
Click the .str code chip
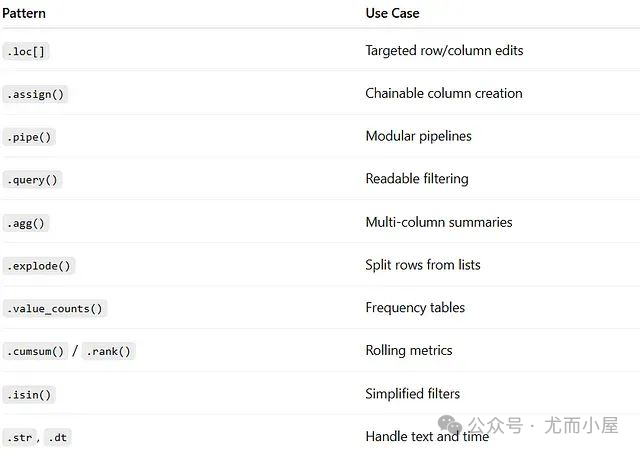[18, 437]
